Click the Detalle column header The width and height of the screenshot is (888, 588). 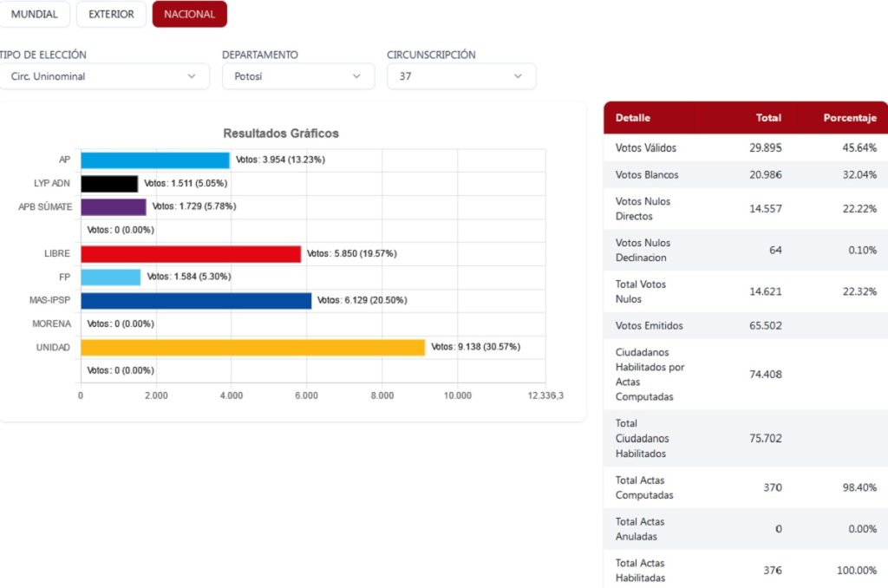point(633,118)
